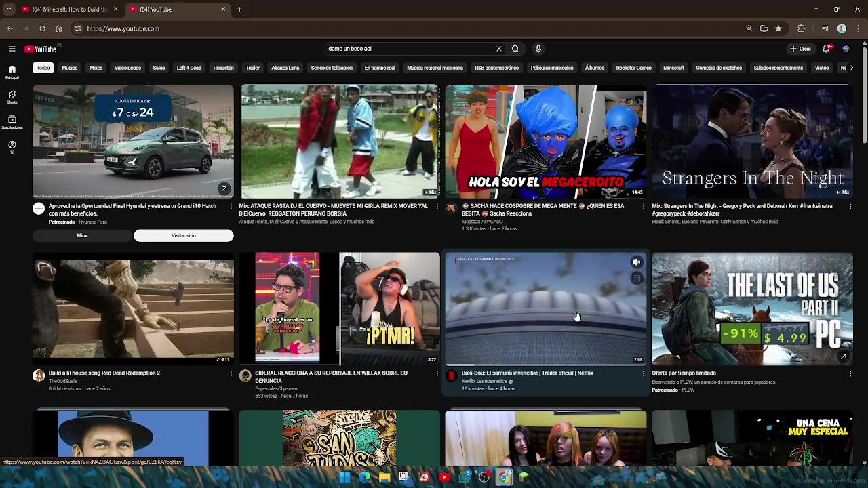Click the YouTube logo

41,49
